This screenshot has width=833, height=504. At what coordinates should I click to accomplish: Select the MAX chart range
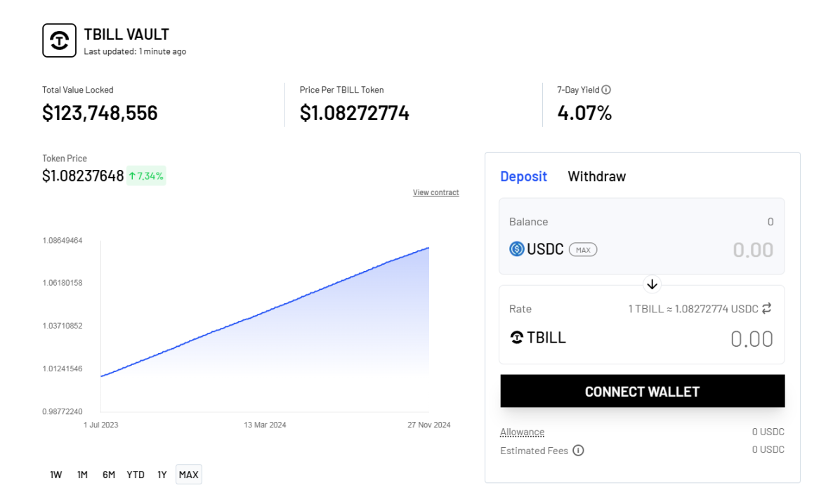[188, 475]
